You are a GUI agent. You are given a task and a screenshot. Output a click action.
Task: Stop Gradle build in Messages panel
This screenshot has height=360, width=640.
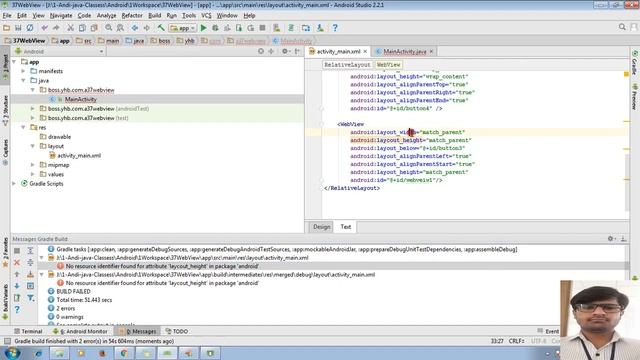(17, 251)
